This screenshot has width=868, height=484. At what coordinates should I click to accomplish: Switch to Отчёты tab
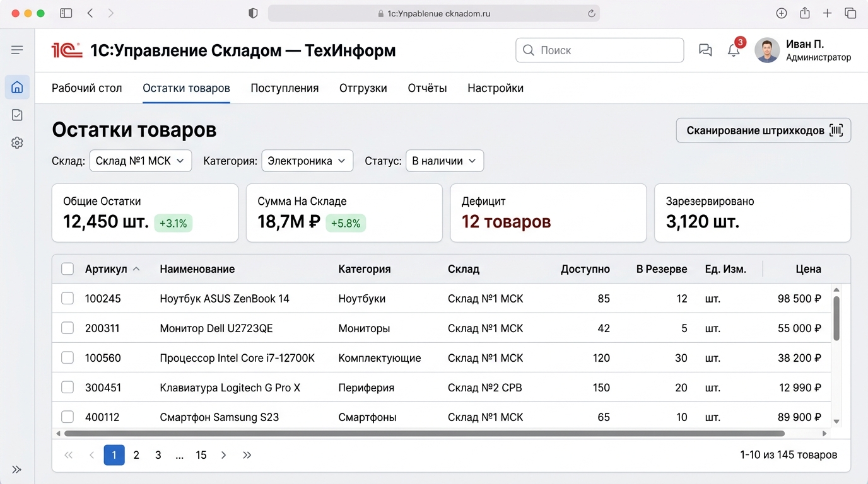click(428, 88)
